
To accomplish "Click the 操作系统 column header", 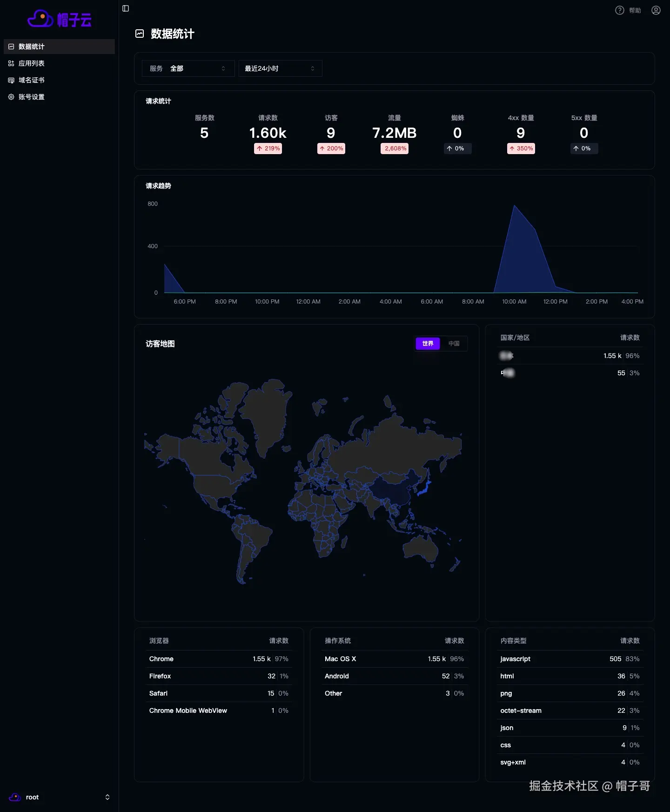I will (338, 641).
